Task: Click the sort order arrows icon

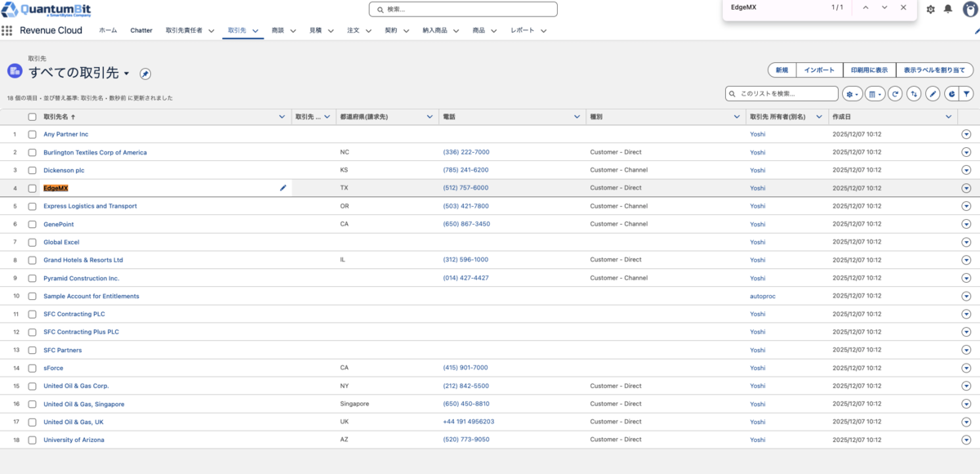Action: (914, 94)
